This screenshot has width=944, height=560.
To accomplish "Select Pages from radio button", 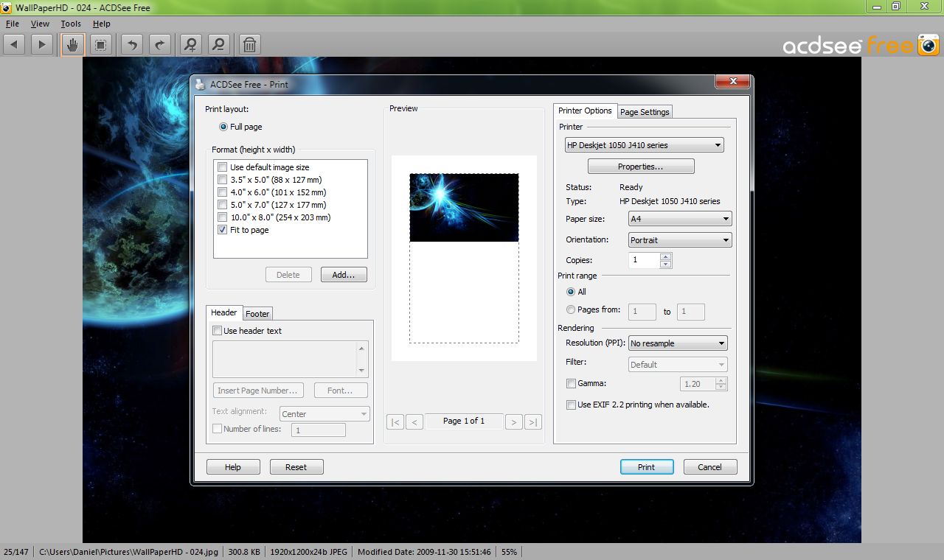I will (x=571, y=309).
